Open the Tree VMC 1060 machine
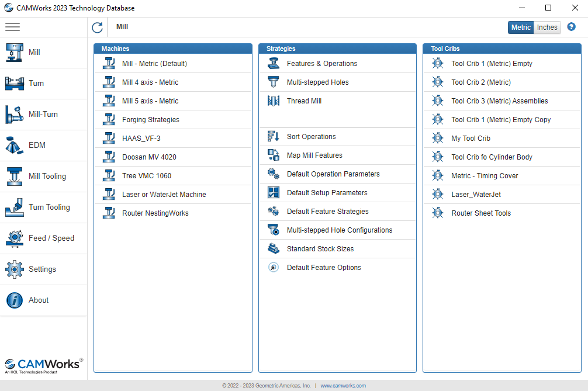The image size is (588, 391). click(x=173, y=176)
